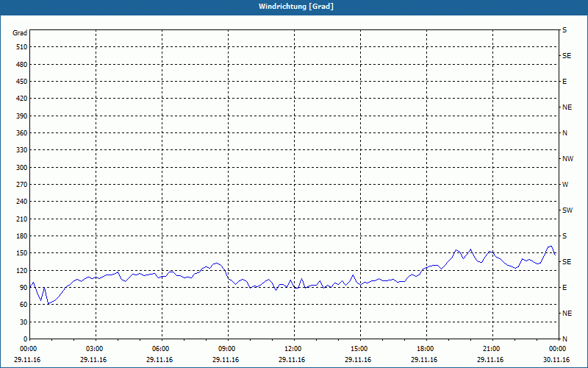This screenshot has width=588, height=368.
Task: Click the 12:00 time axis label
Action: tap(294, 349)
